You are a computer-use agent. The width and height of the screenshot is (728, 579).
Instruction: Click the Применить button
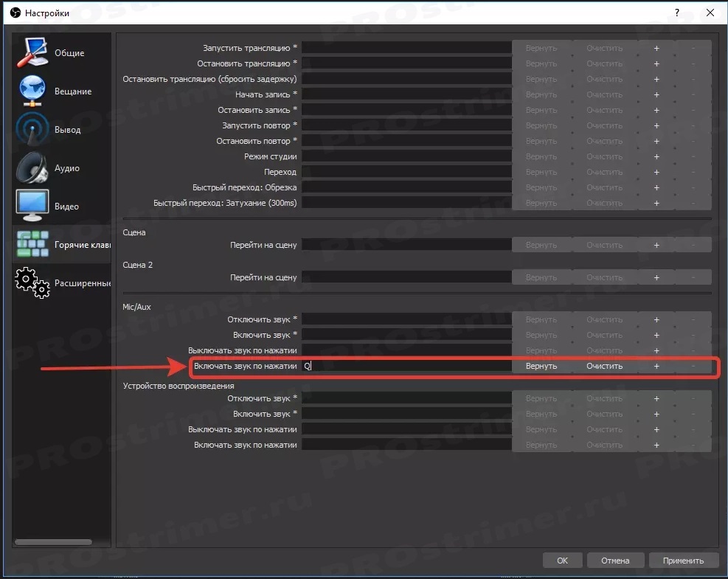(684, 561)
